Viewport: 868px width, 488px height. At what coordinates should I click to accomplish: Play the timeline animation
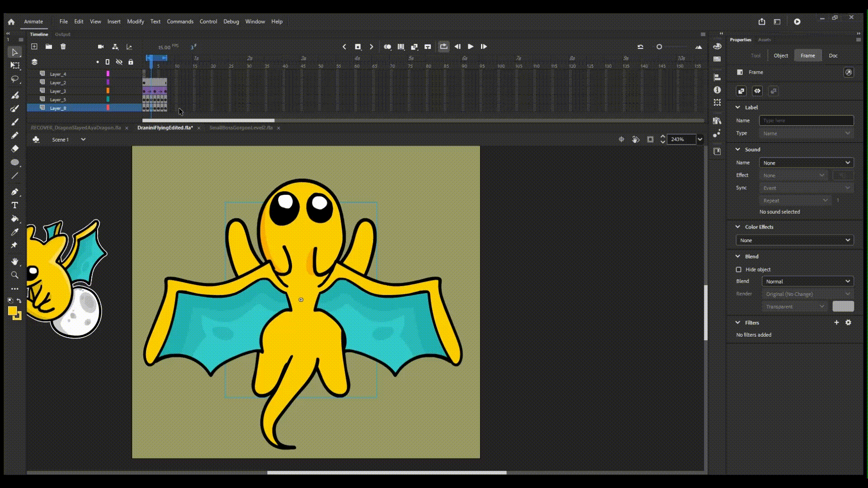click(471, 47)
